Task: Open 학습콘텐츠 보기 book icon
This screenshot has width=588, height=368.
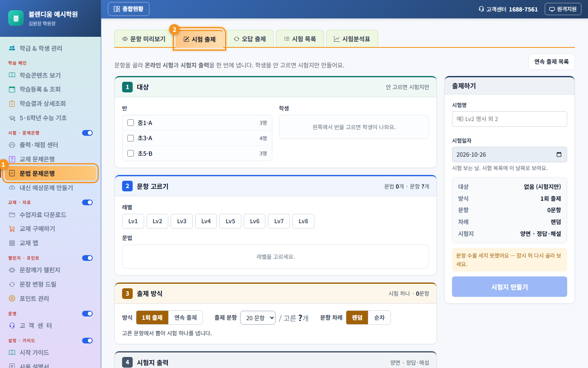Action: 12,75
